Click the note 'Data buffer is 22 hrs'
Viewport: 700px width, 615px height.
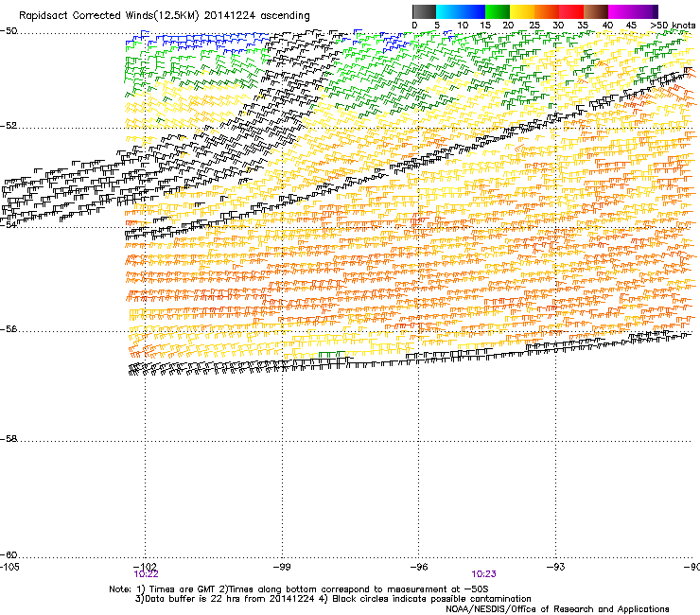[193, 599]
